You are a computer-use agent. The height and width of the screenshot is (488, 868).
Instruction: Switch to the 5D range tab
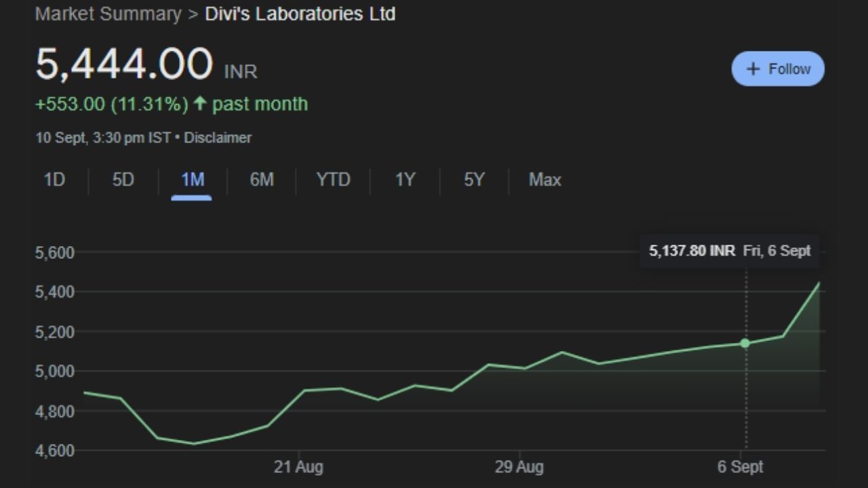click(x=123, y=180)
